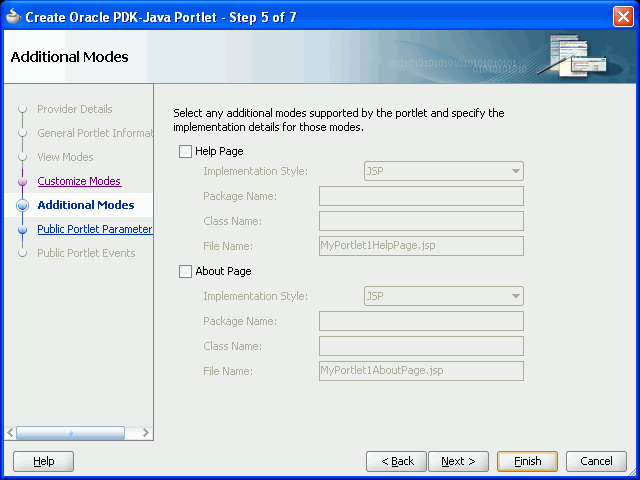
Task: Enable the About Page checkbox
Action: [x=185, y=271]
